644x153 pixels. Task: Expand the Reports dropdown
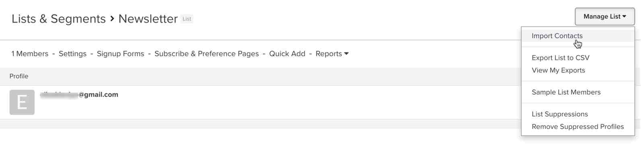pos(332,54)
